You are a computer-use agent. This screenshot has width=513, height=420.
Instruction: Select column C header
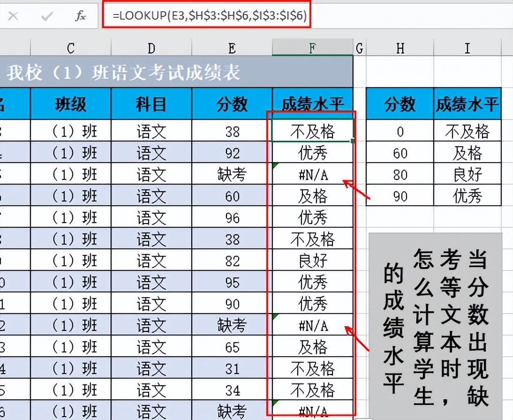click(71, 48)
